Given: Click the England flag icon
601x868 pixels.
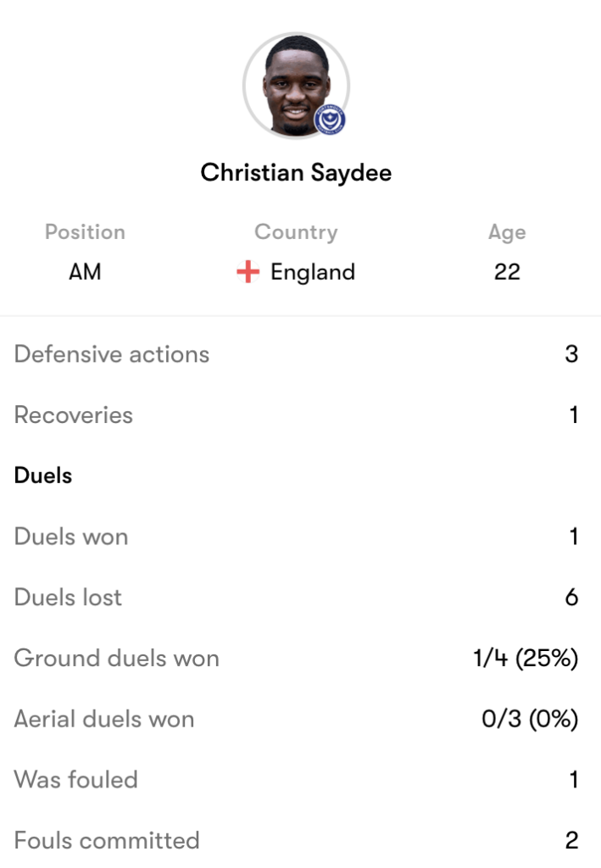Looking at the screenshot, I should [x=248, y=272].
